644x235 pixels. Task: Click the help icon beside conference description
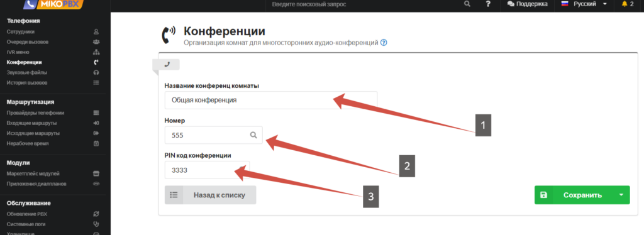(384, 42)
